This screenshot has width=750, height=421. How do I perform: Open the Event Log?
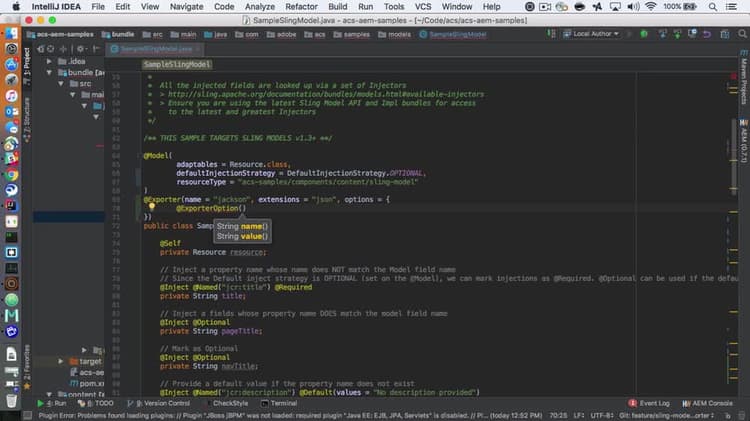[x=649, y=403]
